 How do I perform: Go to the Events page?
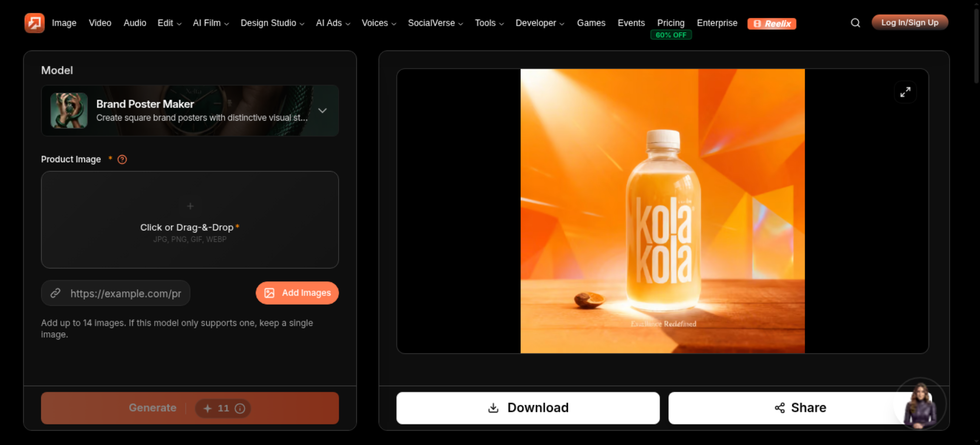[631, 23]
